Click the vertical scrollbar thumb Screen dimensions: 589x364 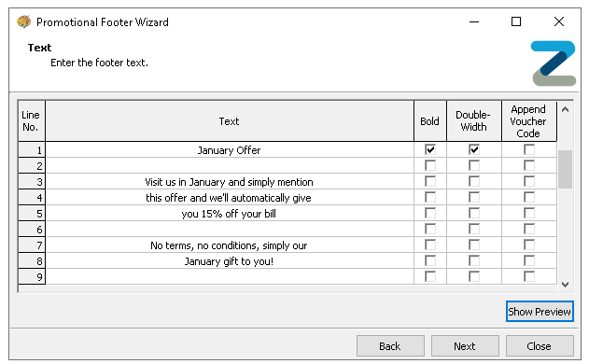coord(565,169)
